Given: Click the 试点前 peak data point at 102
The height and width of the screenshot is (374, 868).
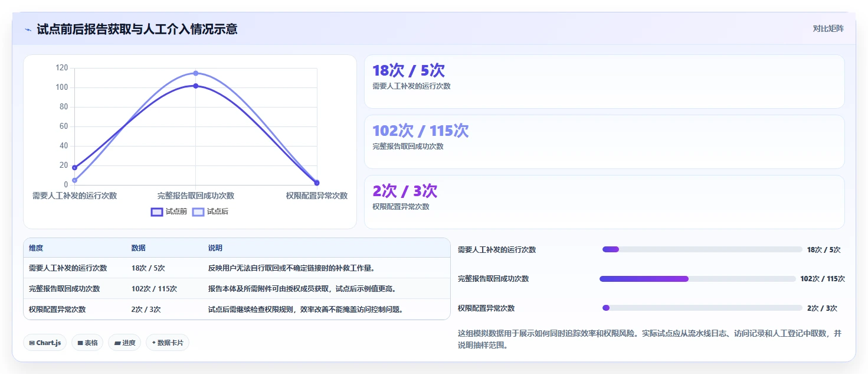Looking at the screenshot, I should pyautogui.click(x=195, y=86).
